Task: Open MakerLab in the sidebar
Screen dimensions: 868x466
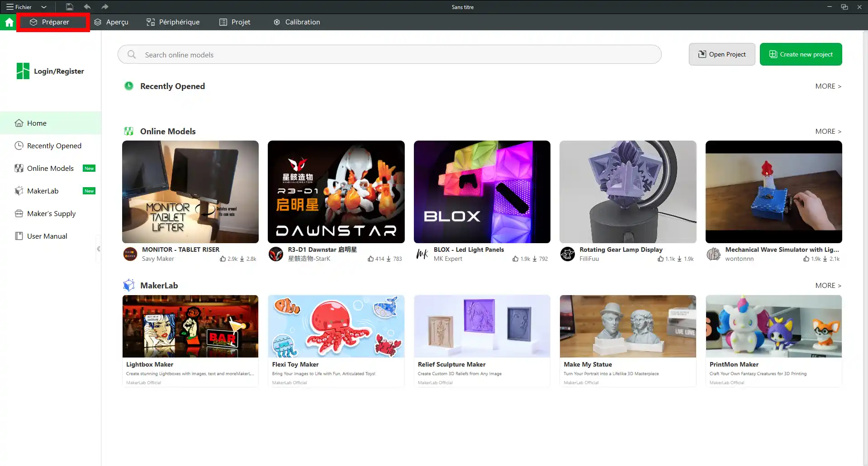Action: click(x=51, y=191)
